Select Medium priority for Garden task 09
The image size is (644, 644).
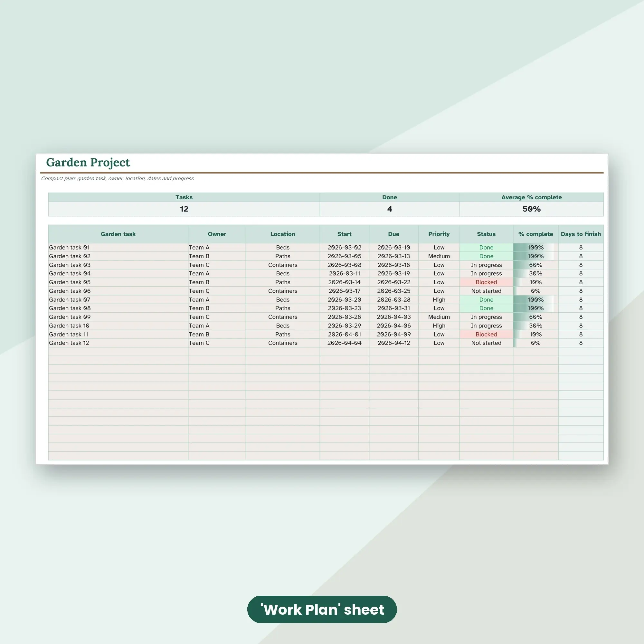[439, 317]
